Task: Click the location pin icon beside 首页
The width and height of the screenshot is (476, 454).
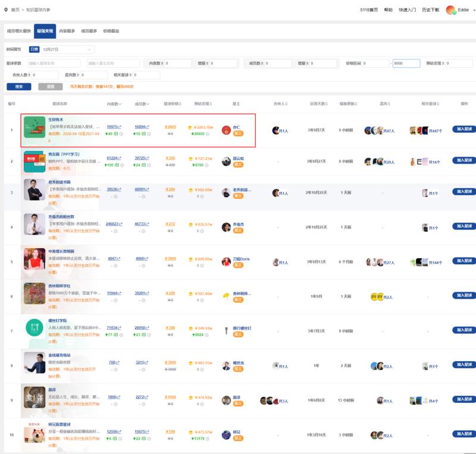Action: click(6, 10)
